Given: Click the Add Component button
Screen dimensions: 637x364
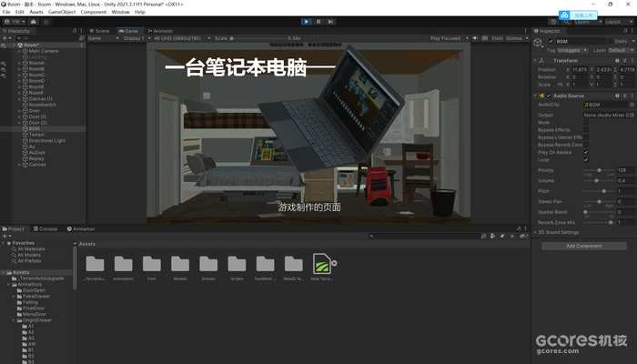Looking at the screenshot, I should pos(584,246).
